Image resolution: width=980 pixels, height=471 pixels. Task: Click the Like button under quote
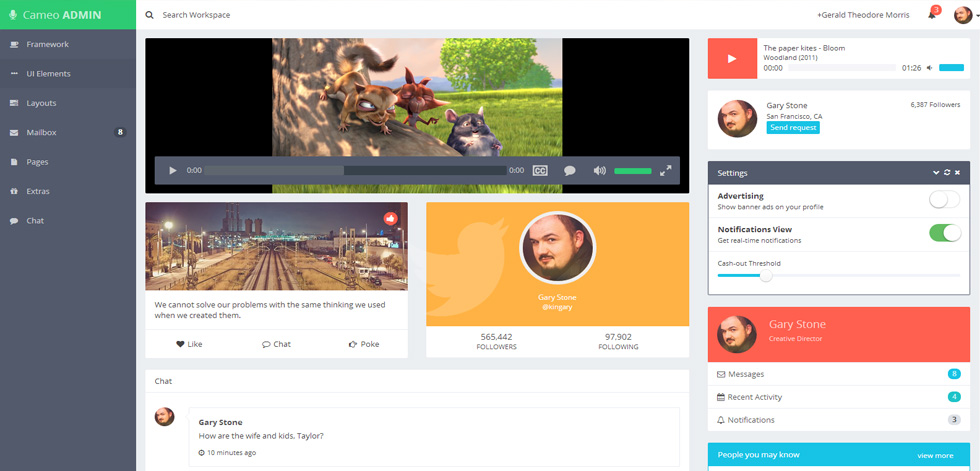pyautogui.click(x=189, y=344)
